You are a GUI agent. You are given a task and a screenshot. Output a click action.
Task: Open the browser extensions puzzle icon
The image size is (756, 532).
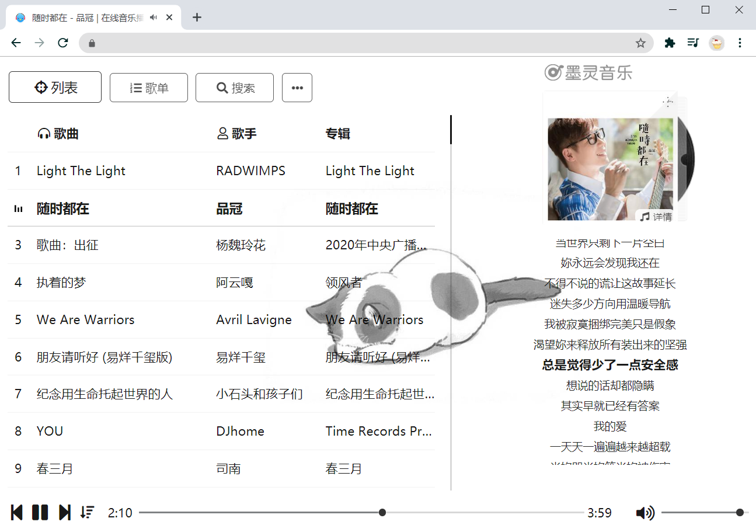[x=670, y=43]
